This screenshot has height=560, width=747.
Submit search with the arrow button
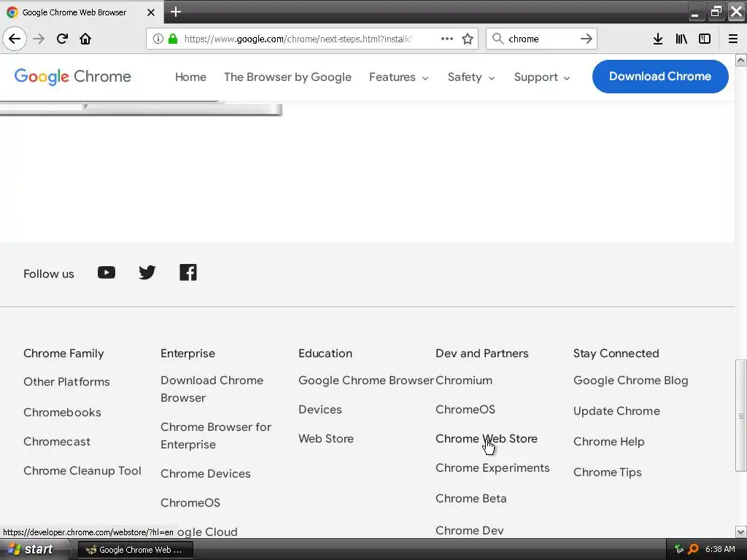pyautogui.click(x=586, y=39)
